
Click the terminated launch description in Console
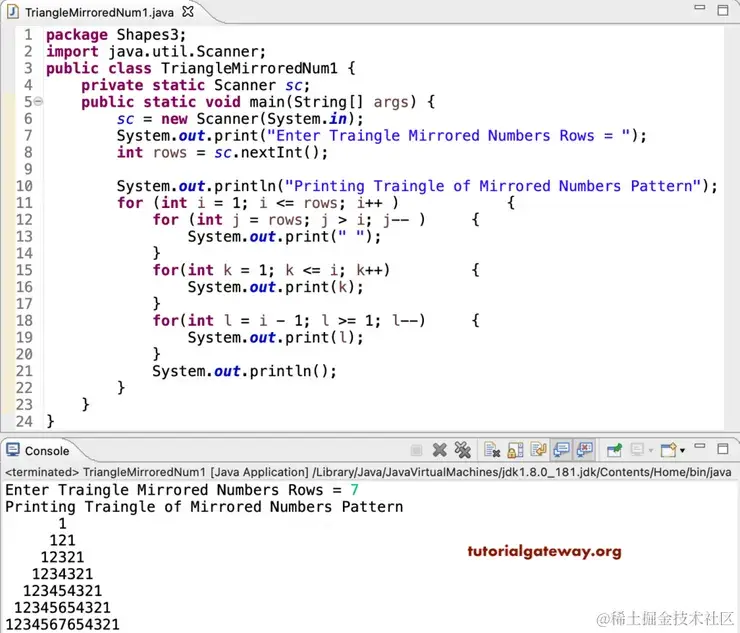(368, 472)
